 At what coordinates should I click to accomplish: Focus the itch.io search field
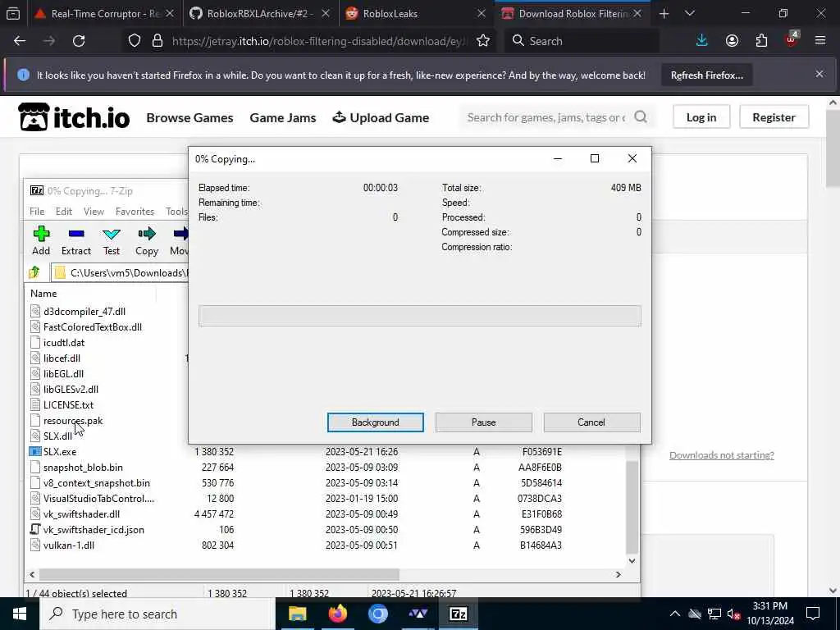(546, 116)
